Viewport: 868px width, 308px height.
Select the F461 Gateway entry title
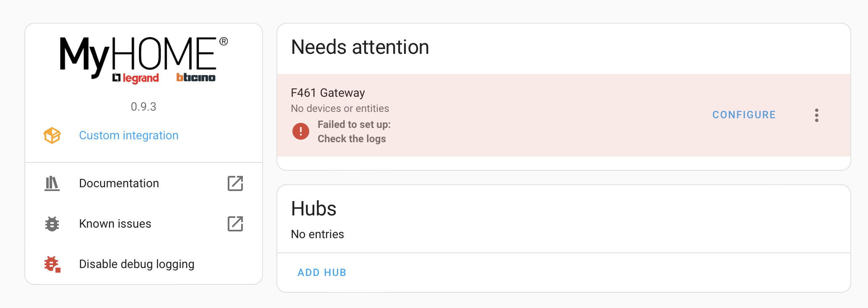[x=328, y=93]
